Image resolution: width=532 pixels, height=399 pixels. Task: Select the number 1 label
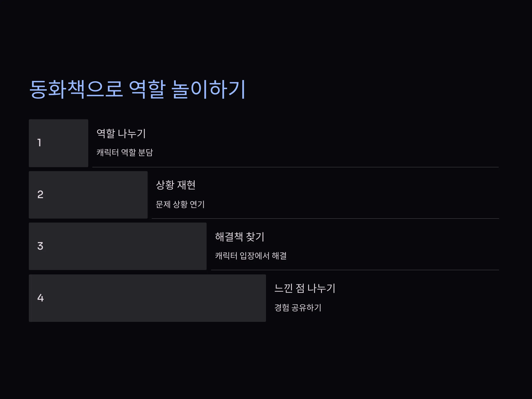tap(39, 143)
